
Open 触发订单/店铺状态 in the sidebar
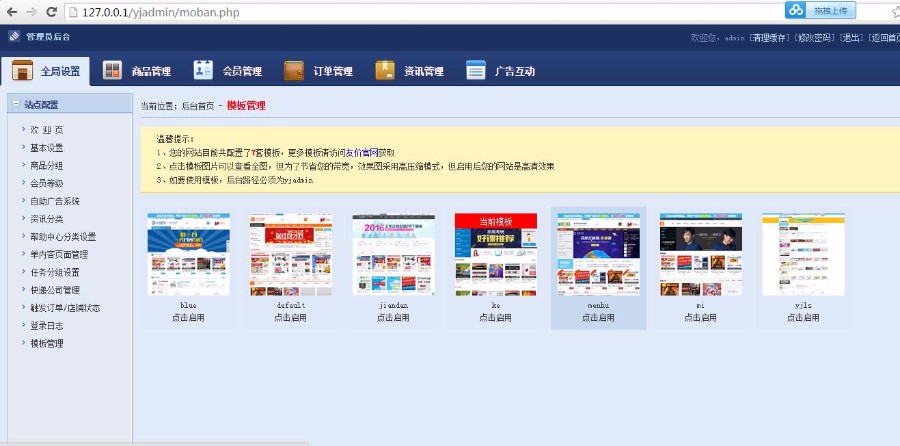pos(65,308)
